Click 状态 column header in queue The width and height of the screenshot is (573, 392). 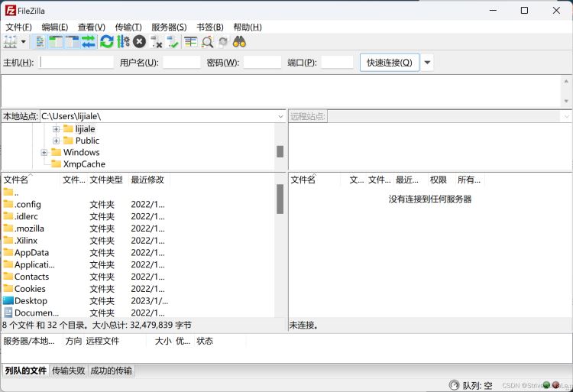tap(205, 341)
